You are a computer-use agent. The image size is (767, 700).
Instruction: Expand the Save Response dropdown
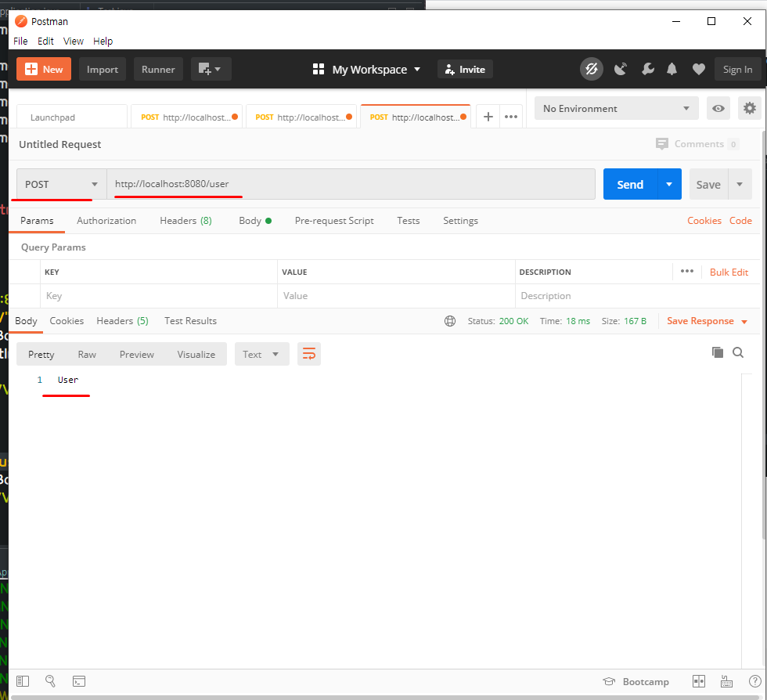[x=707, y=321]
